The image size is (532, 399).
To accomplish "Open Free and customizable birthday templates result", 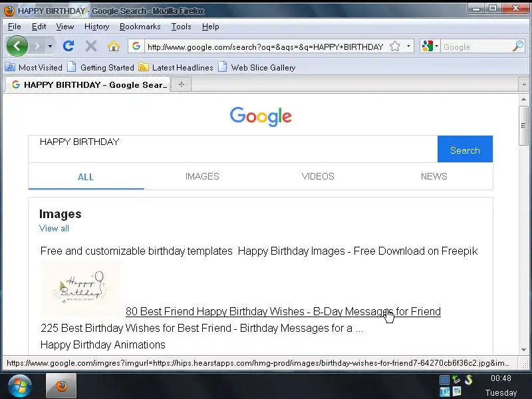I will point(136,251).
